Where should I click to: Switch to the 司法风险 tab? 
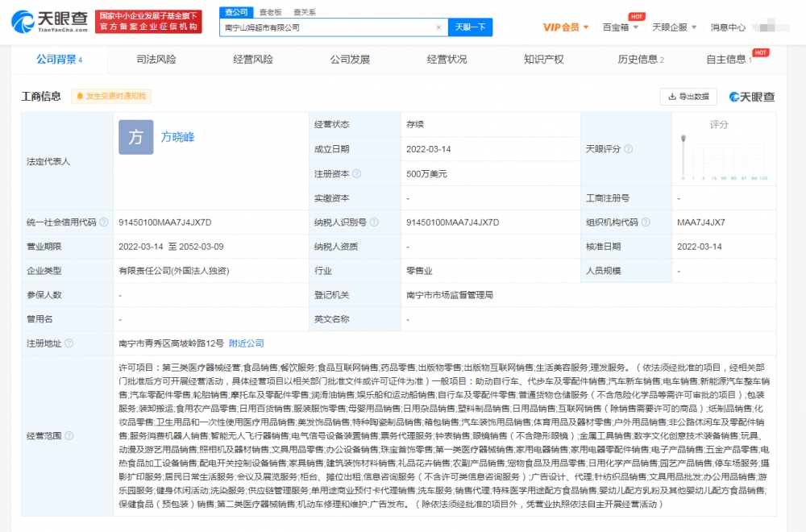point(156,60)
